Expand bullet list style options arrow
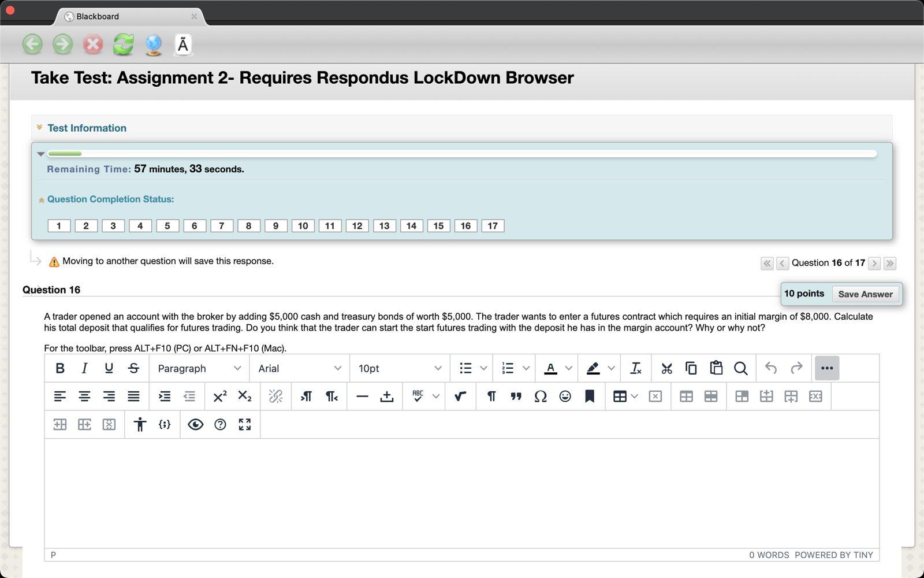The image size is (924, 578). click(483, 368)
